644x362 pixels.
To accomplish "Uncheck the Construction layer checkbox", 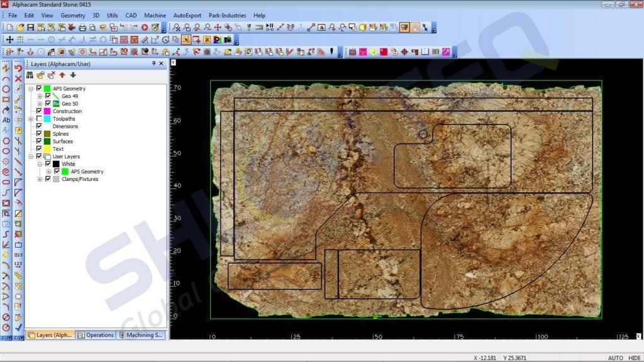I will (39, 111).
